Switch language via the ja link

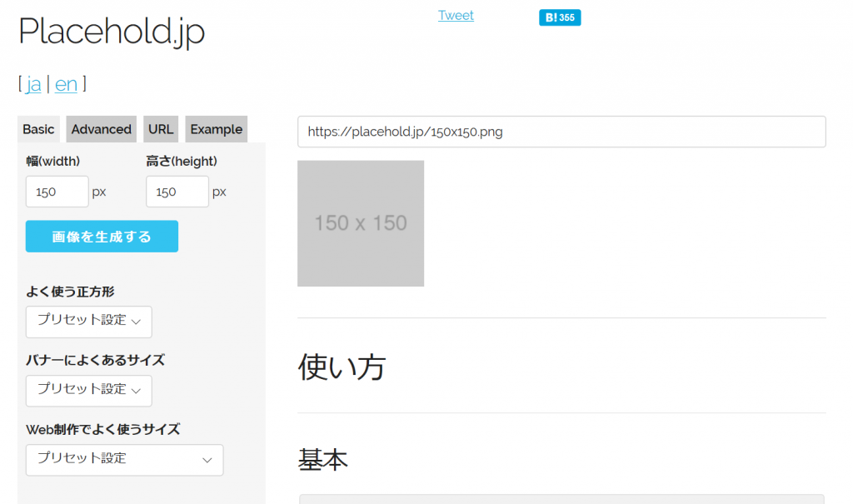33,84
